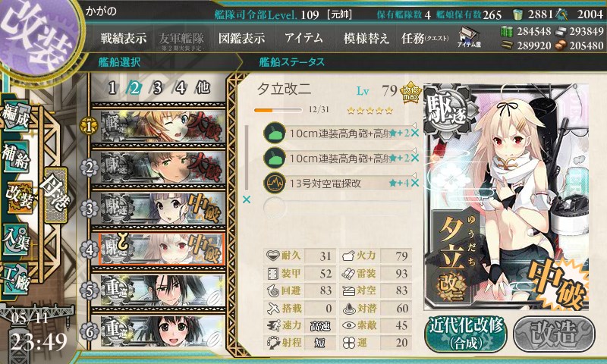607x364 pixels.
Task: Click the 近代化改修(合成) modernization button
Action: [x=466, y=334]
